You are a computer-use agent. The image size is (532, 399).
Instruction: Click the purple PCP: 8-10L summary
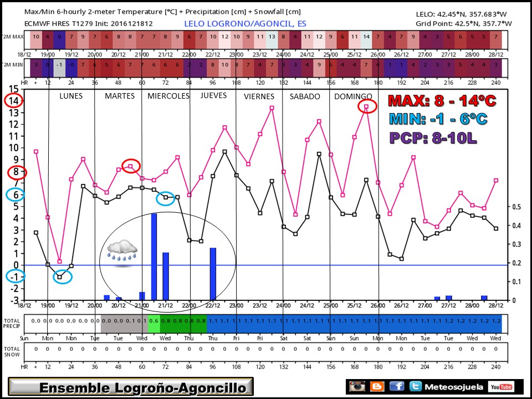(433, 138)
